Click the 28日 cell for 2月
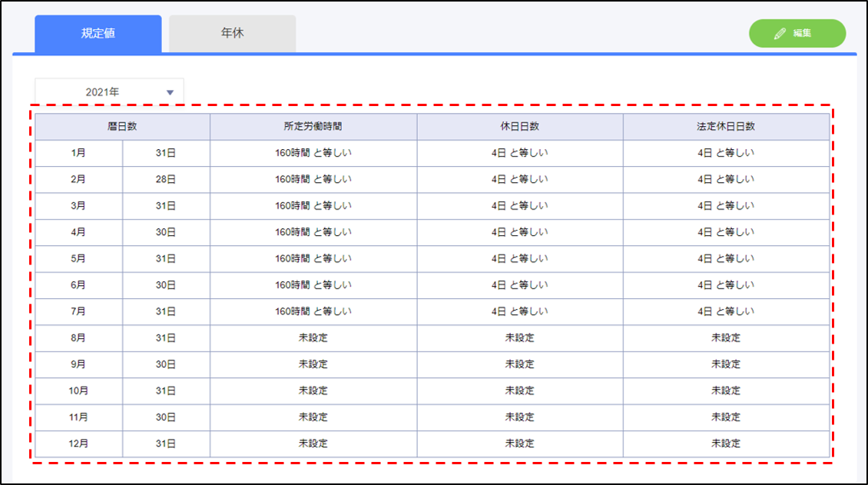 [166, 180]
